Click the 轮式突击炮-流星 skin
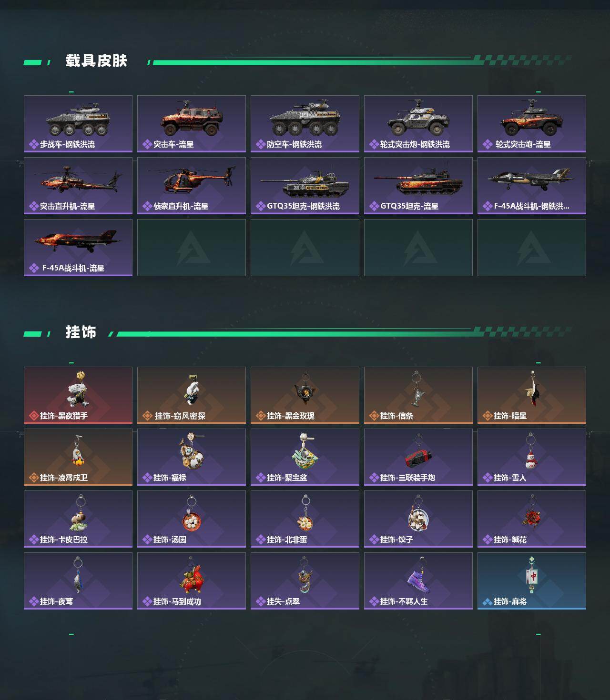610x700 pixels. click(532, 124)
